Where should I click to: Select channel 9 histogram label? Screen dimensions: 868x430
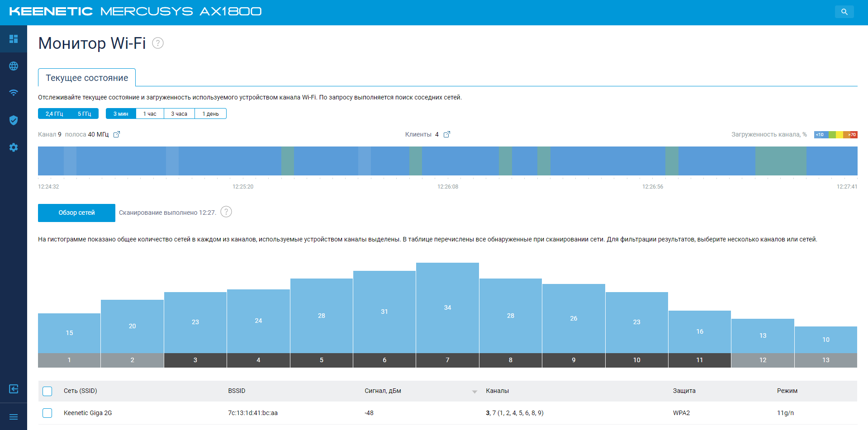574,360
